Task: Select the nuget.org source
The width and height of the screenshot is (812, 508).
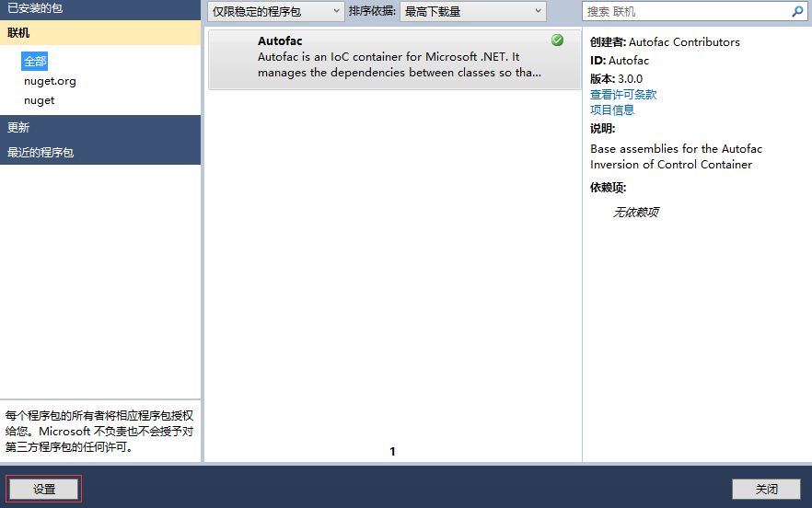Action: pyautogui.click(x=50, y=81)
